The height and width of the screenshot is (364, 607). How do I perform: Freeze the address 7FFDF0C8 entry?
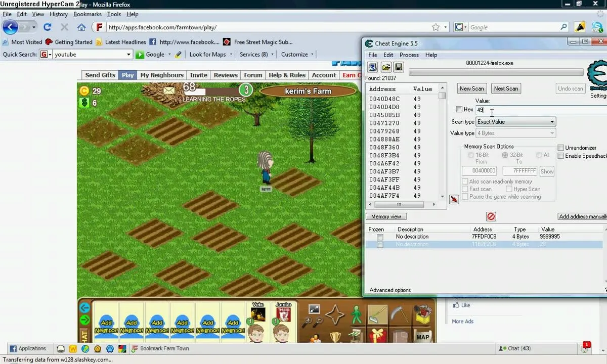coord(380,237)
